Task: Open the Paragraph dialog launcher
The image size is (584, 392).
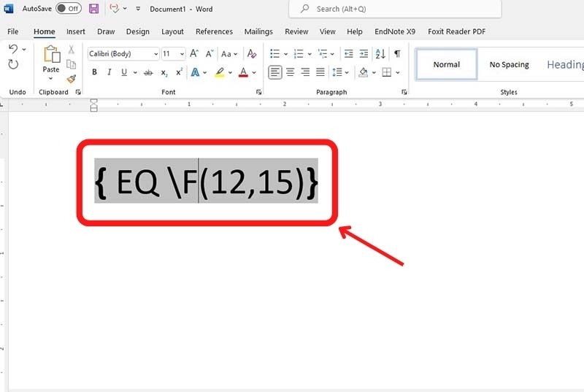Action: [404, 92]
